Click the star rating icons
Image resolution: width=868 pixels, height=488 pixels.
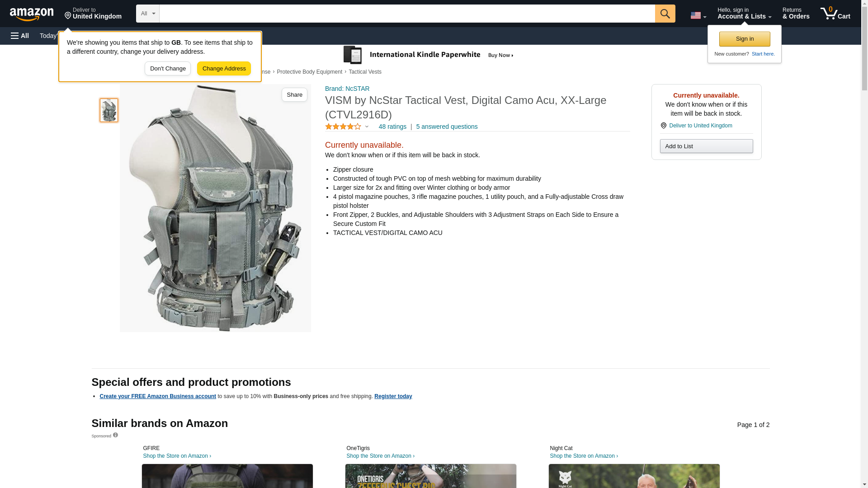[x=343, y=127]
